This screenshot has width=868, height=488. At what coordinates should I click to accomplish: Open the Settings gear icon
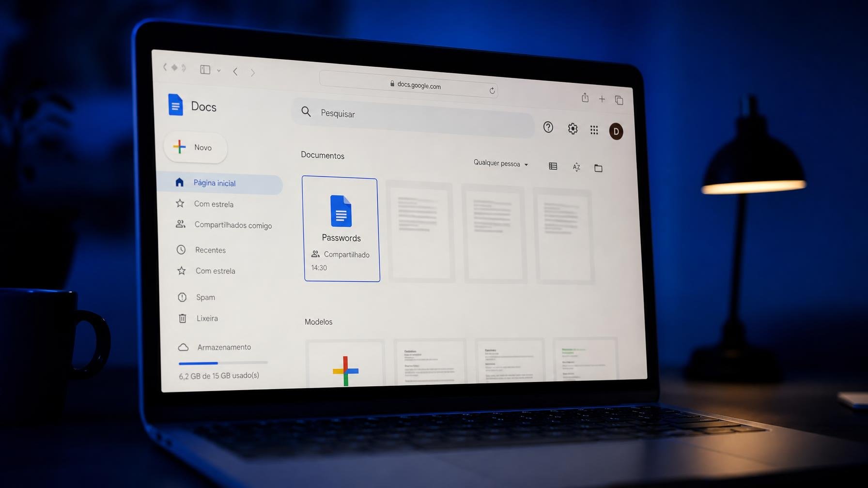point(573,129)
